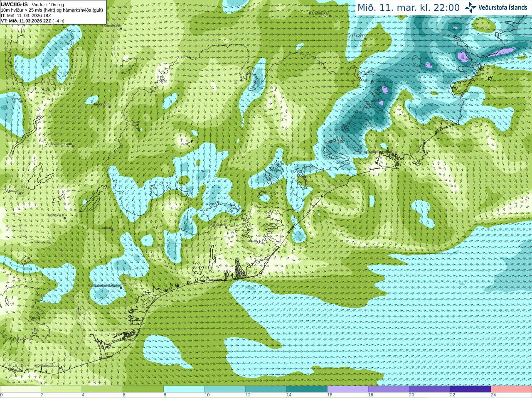Click the Sandbúðir station marker
The image size is (532, 398).
point(121,29)
